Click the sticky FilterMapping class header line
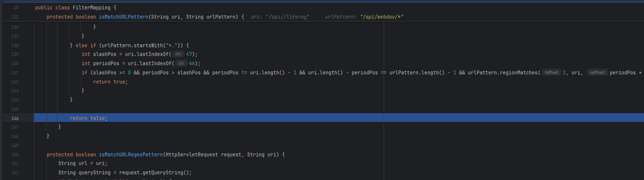The image size is (644, 180). click(x=76, y=7)
